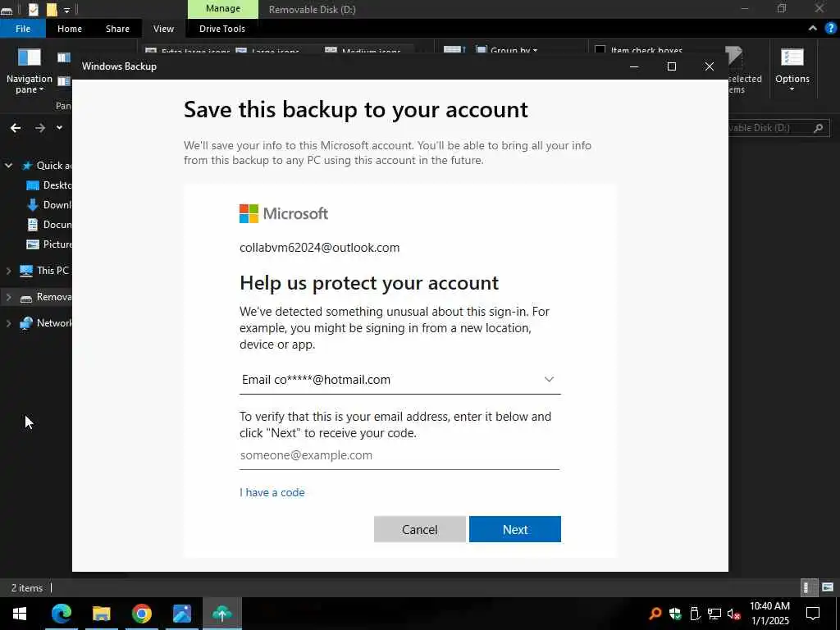Switch to large thumbnails view in status bar
Image resolution: width=840 pixels, height=630 pixels.
(x=828, y=587)
